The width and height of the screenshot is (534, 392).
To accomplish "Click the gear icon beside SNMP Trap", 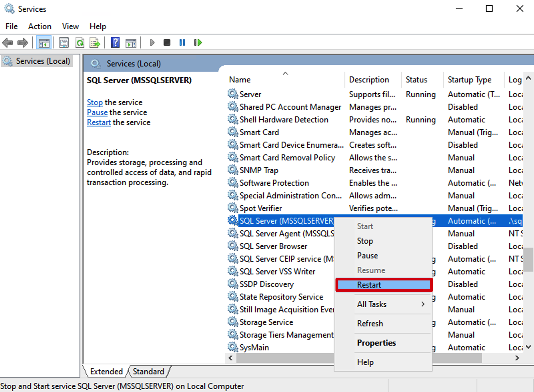I will click(233, 170).
